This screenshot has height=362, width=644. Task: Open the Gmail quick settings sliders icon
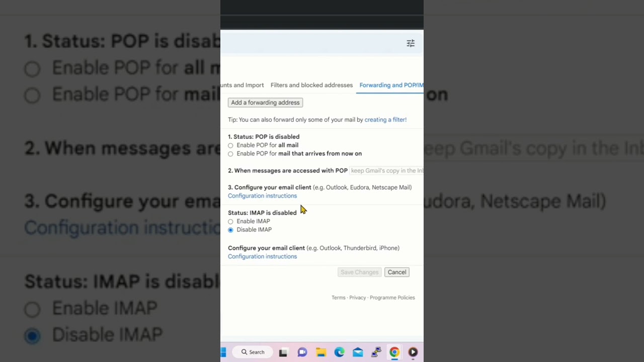(x=411, y=43)
